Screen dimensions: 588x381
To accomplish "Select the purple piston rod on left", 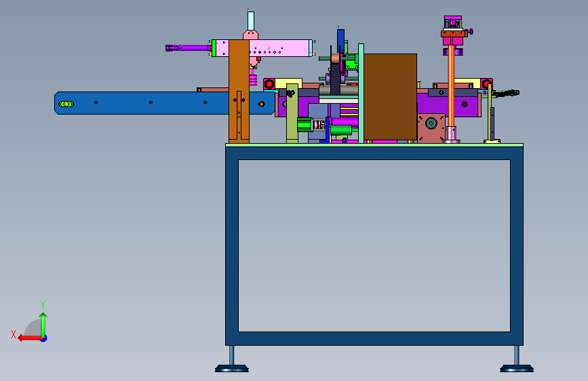I will [189, 48].
